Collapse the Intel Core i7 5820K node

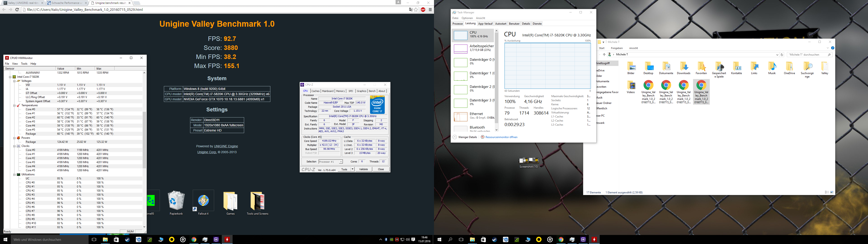pyautogui.click(x=10, y=77)
